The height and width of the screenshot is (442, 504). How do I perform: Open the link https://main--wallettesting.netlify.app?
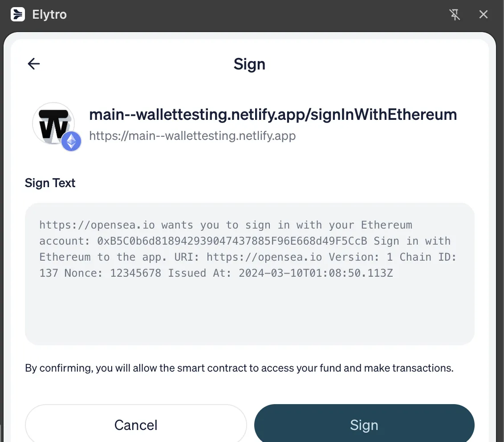click(x=192, y=136)
